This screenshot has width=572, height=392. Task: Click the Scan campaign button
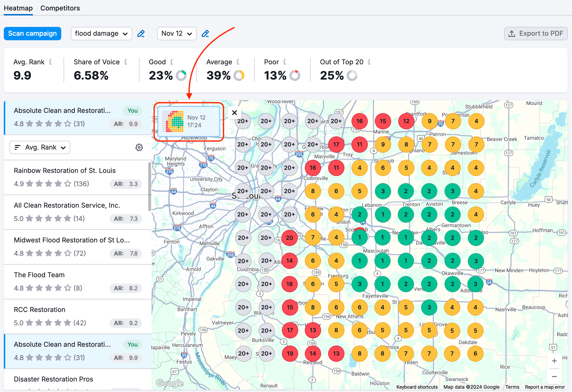pos(32,33)
